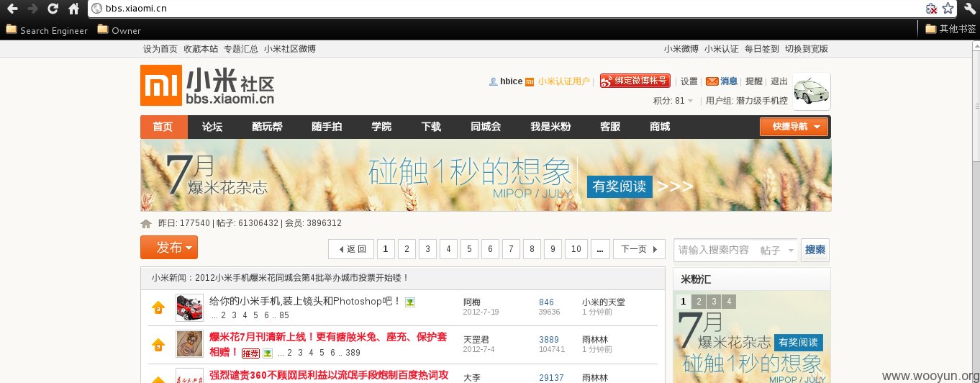
Task: Click the blocked-content icon in address bar
Action: pos(931,9)
